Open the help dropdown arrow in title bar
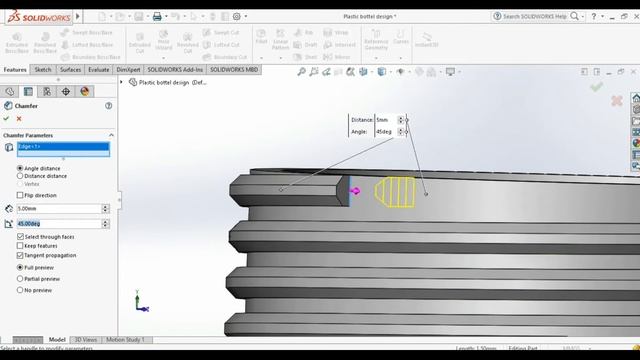This screenshot has height=360, width=640. [602, 16]
